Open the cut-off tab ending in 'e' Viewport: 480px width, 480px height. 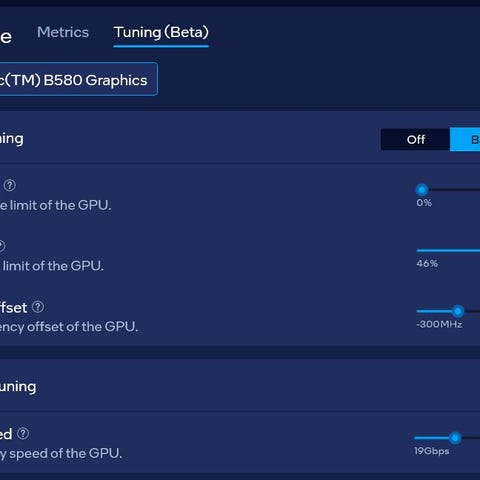click(x=6, y=37)
